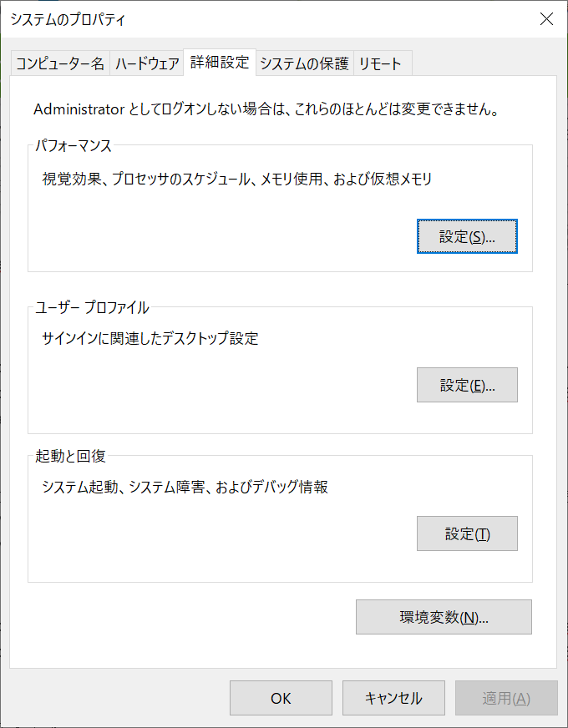Click the サインインに関連したデスクトップ設定 label

coord(150,338)
